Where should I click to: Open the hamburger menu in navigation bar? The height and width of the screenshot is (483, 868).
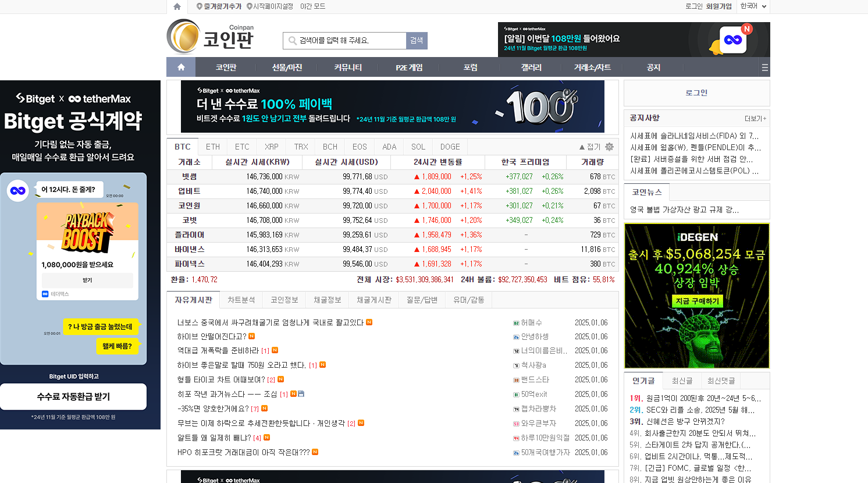(764, 68)
